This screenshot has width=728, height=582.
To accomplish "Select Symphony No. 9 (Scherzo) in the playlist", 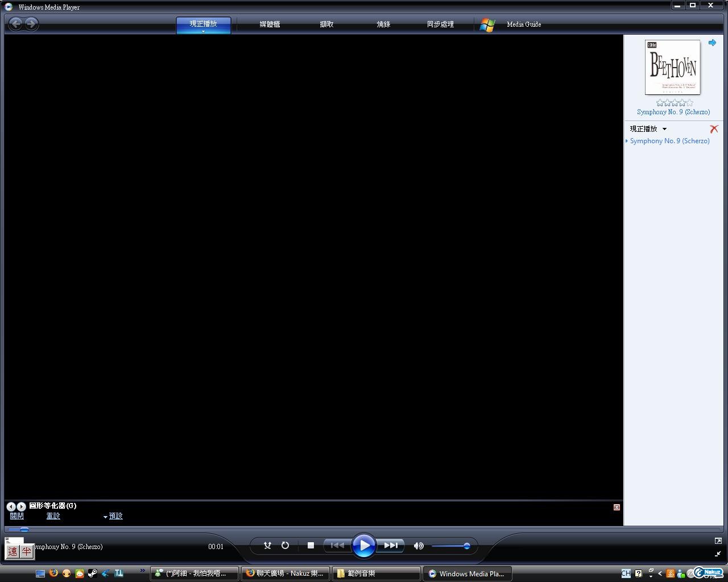I will tap(670, 140).
